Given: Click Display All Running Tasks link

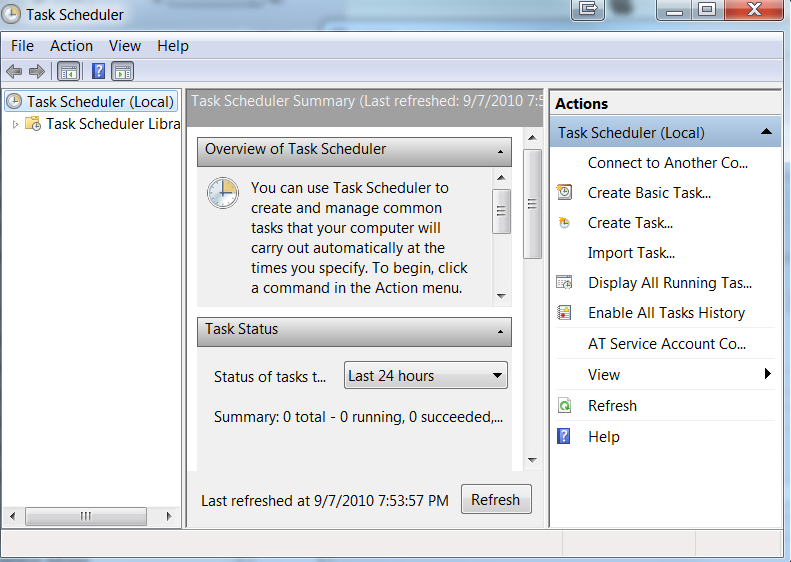Looking at the screenshot, I should pos(670,283).
